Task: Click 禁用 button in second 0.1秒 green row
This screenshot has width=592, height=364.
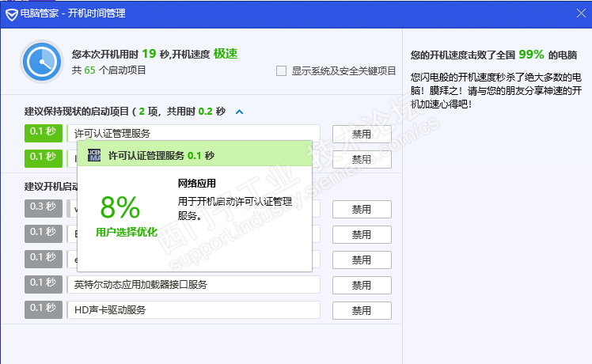Action: pos(362,159)
